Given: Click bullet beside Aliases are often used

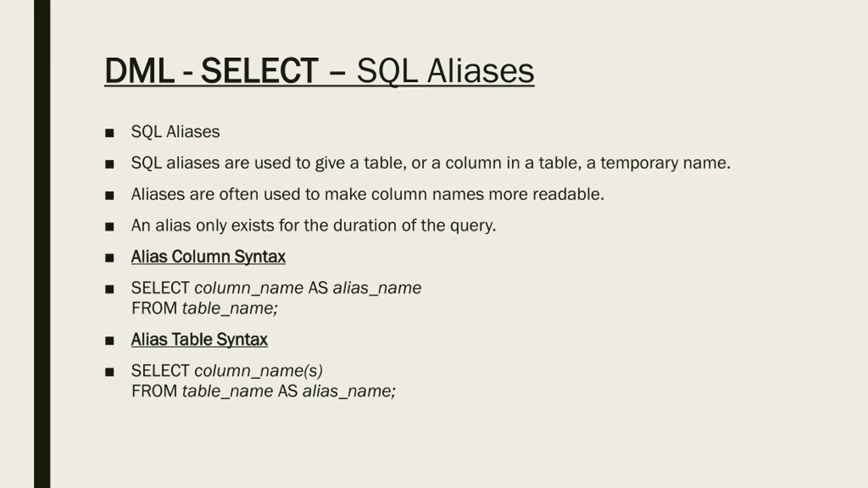Looking at the screenshot, I should click(x=109, y=196).
